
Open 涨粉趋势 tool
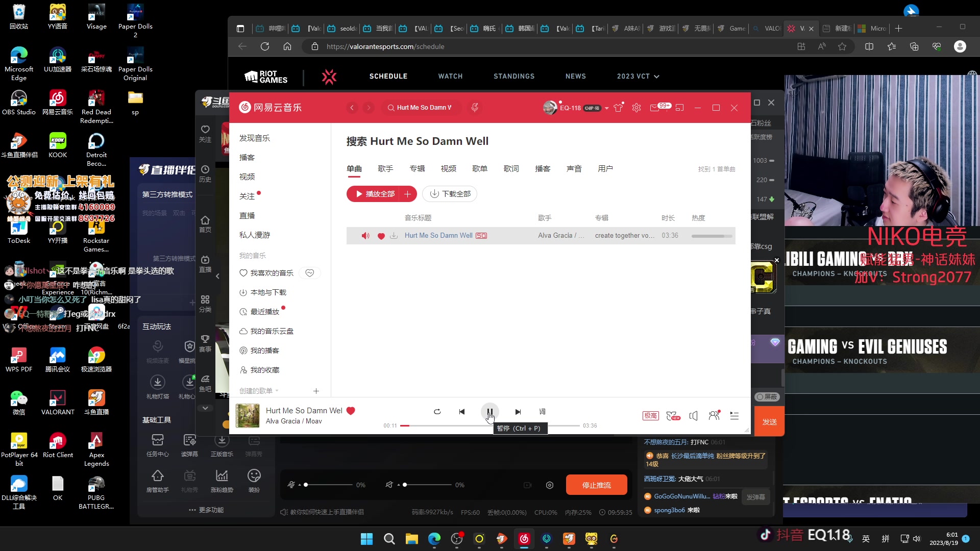click(x=222, y=481)
